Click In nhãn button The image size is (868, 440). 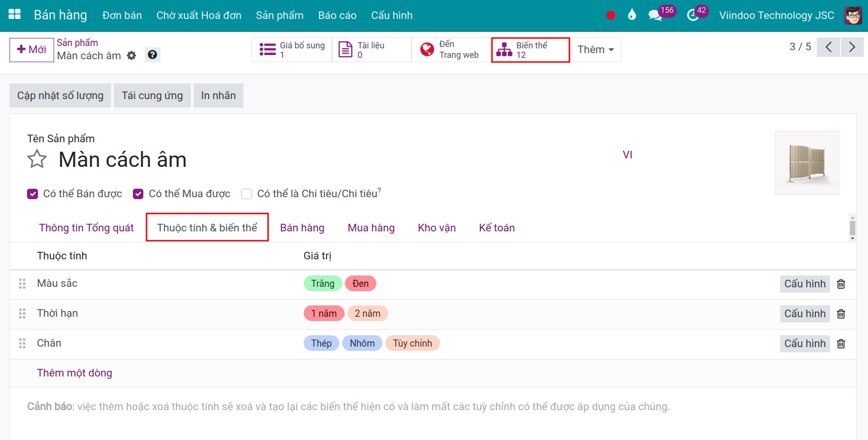(218, 95)
